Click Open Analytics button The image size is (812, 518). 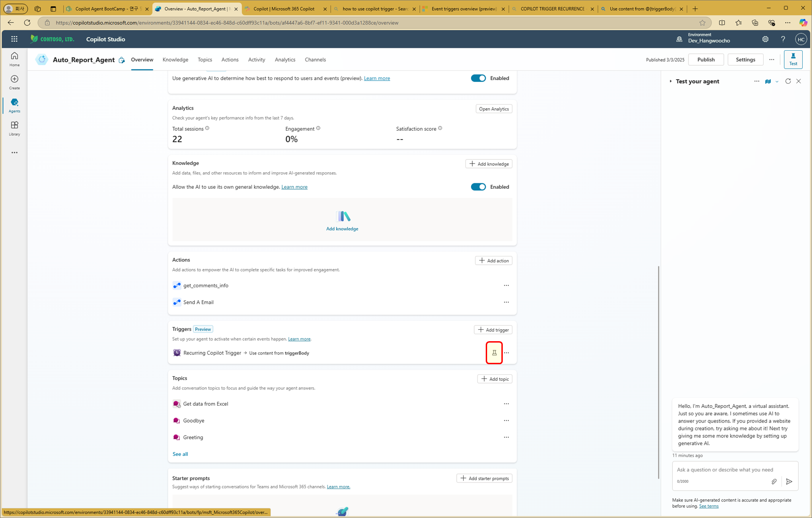[x=494, y=109]
